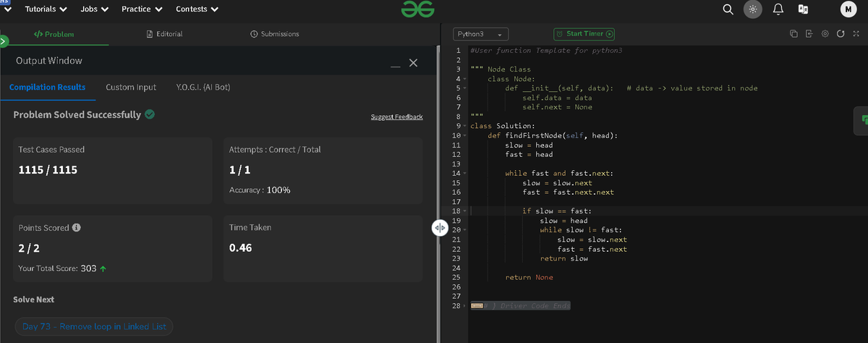Screen dimensions: 868x343
Task: Click the Accuracy : 100% text
Action: tap(260, 190)
